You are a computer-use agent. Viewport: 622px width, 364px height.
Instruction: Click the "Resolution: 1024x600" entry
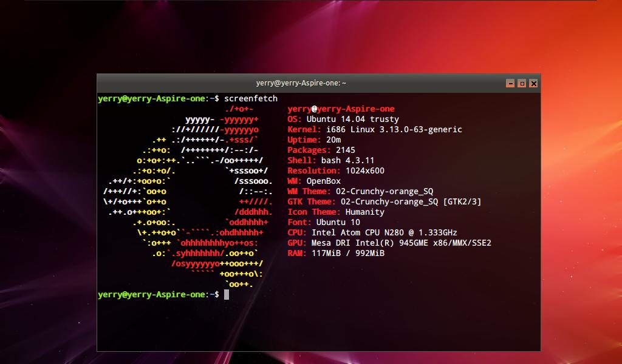[x=336, y=170]
